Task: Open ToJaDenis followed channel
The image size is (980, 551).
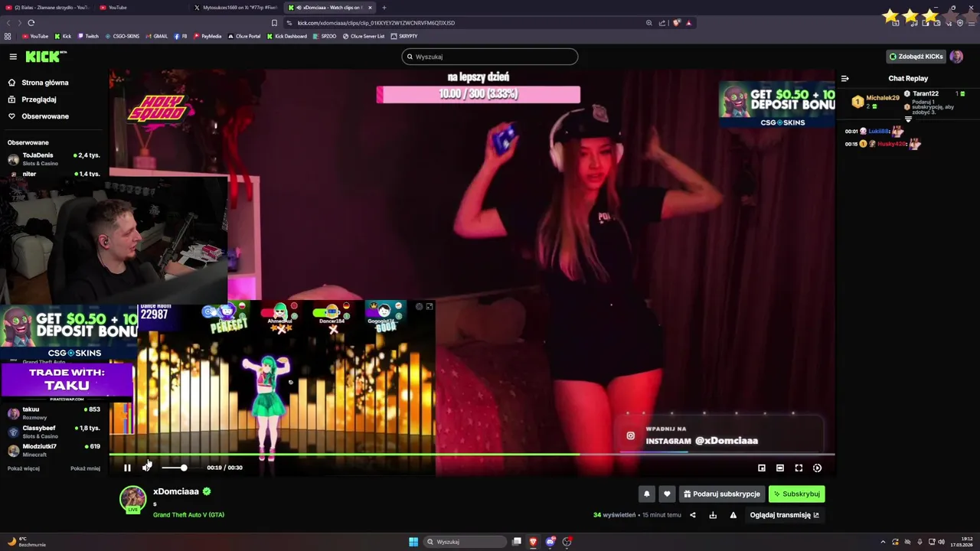Action: tap(54, 158)
